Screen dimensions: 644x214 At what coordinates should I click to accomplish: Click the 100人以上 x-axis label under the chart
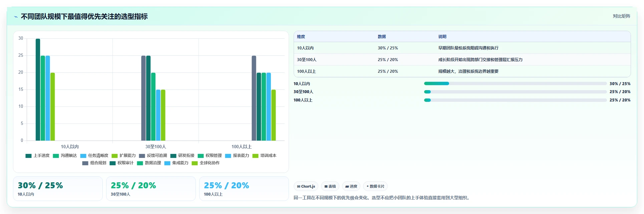click(x=242, y=147)
